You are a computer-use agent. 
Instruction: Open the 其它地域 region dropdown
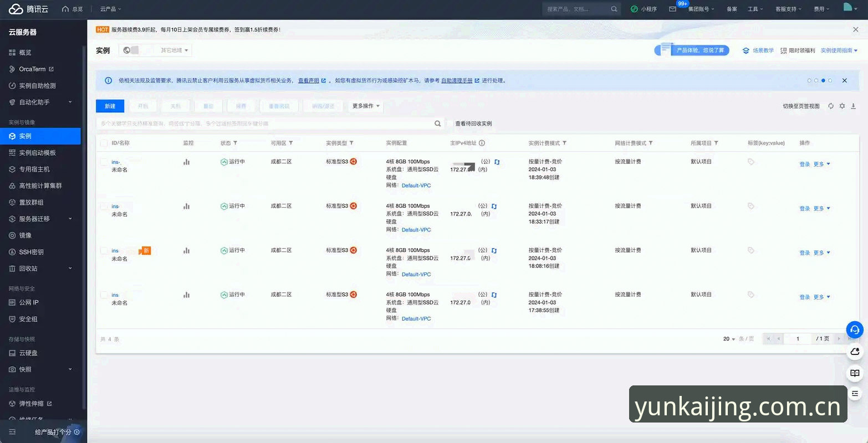coord(175,50)
